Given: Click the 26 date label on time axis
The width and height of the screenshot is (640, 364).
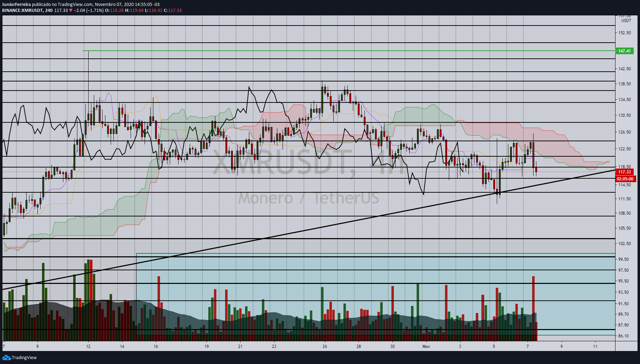Looking at the screenshot, I should tap(325, 347).
